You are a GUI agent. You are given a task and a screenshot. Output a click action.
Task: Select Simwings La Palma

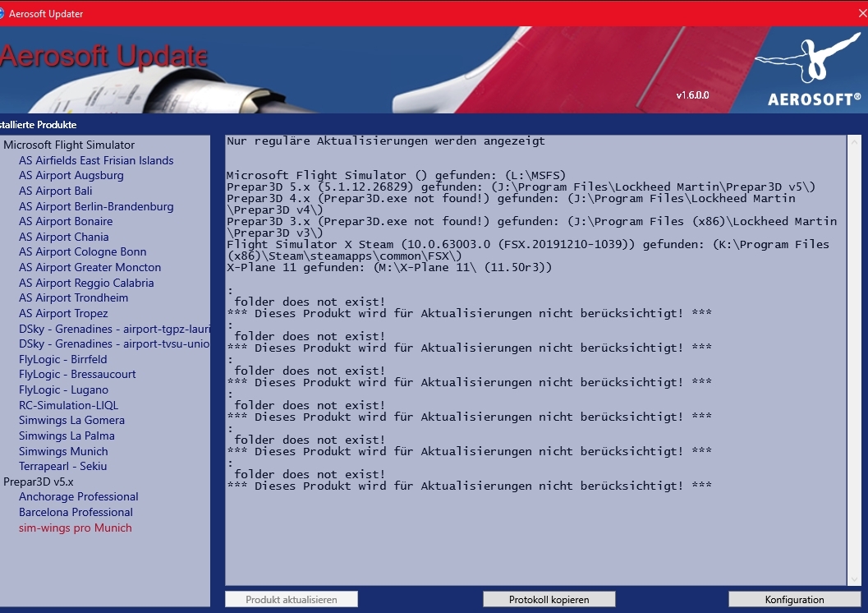[x=67, y=436]
